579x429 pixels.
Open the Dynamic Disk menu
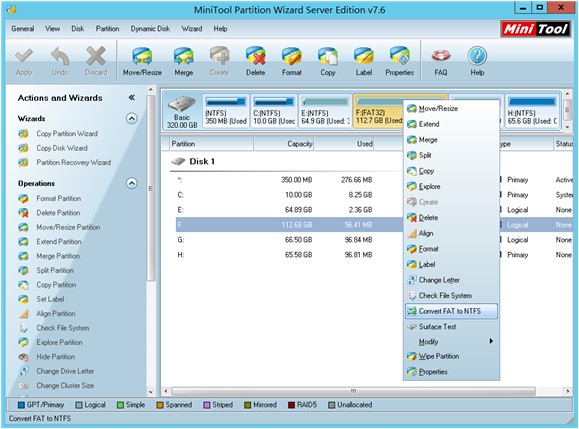[x=150, y=28]
